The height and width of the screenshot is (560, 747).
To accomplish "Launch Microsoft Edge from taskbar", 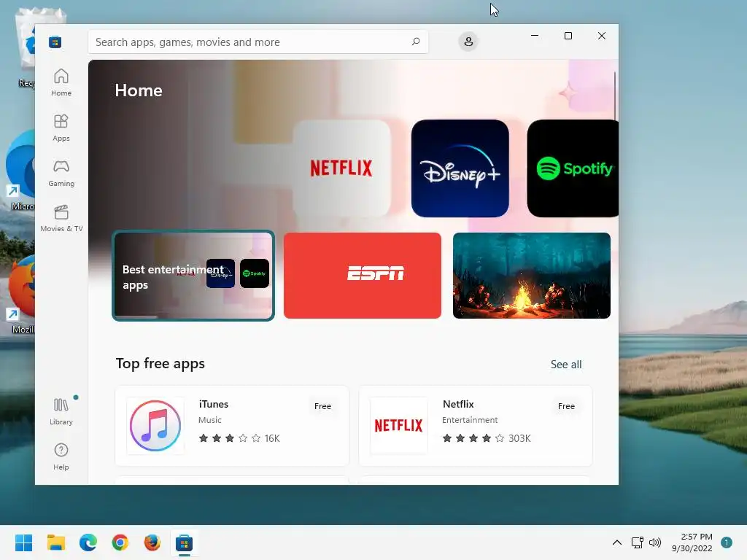I will [88, 542].
